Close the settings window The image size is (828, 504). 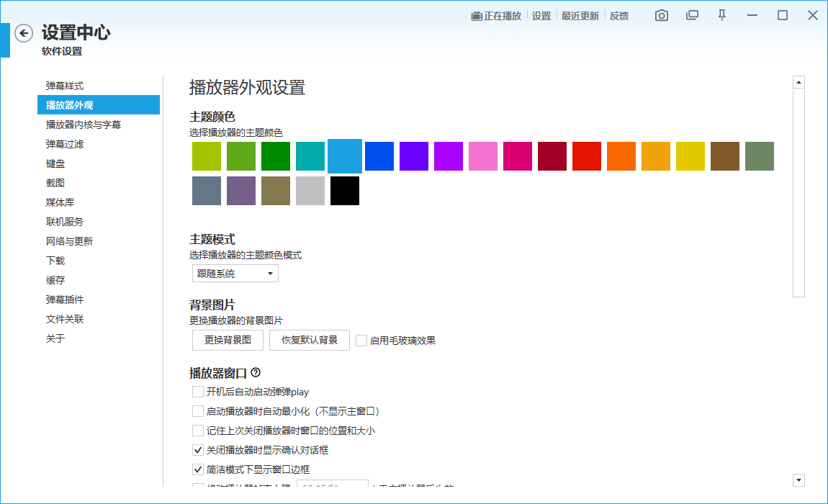(x=813, y=15)
